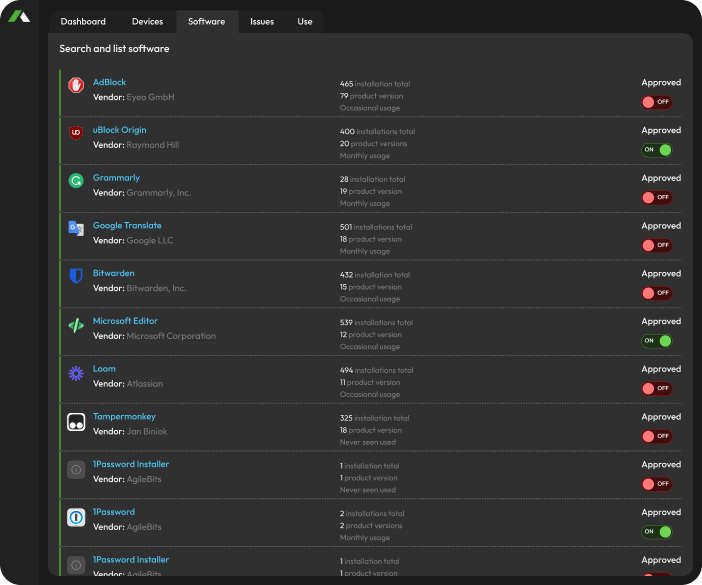The height and width of the screenshot is (585, 702).
Task: Open the AdBlock software link
Action: click(x=109, y=82)
